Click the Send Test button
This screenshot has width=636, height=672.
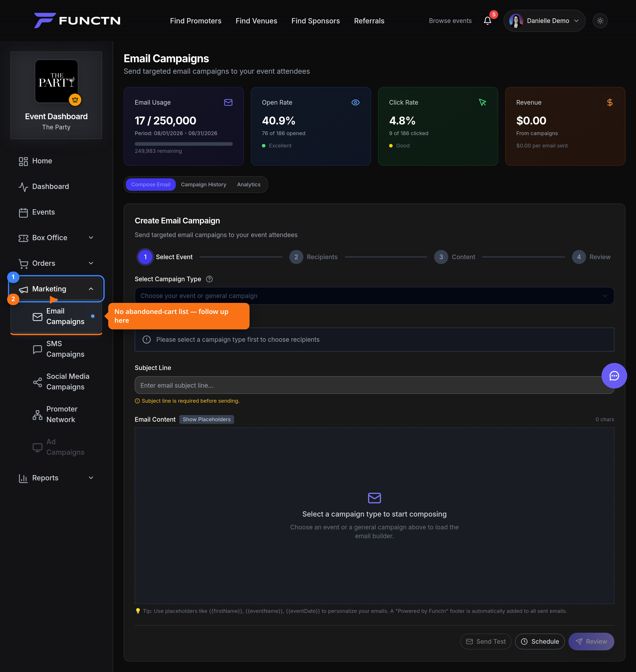pyautogui.click(x=485, y=642)
